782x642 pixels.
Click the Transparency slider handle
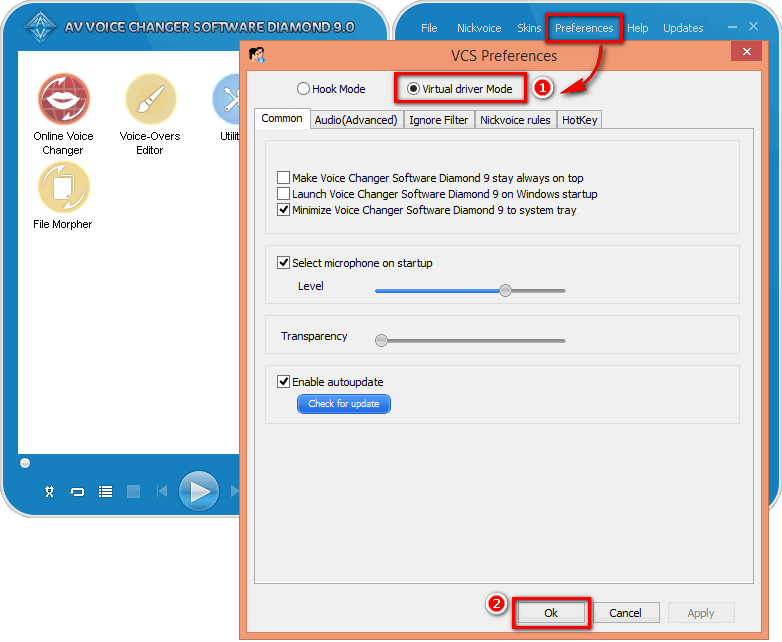point(382,340)
